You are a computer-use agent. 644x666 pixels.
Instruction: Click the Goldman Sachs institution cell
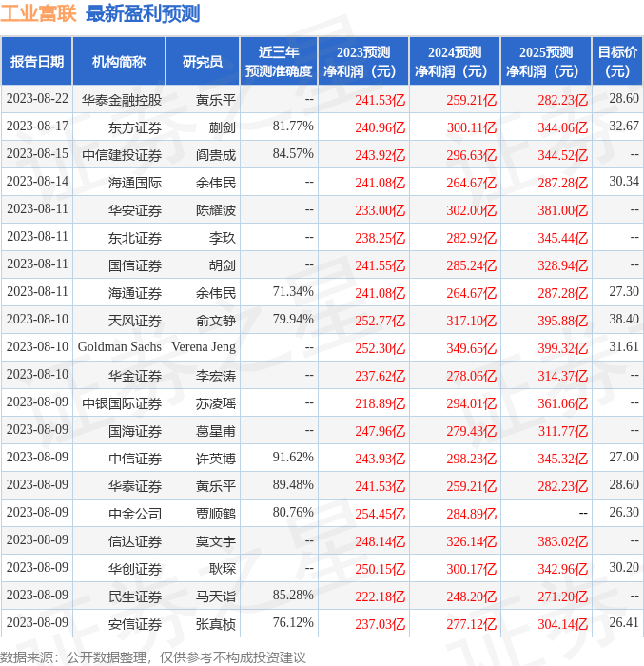tap(119, 347)
